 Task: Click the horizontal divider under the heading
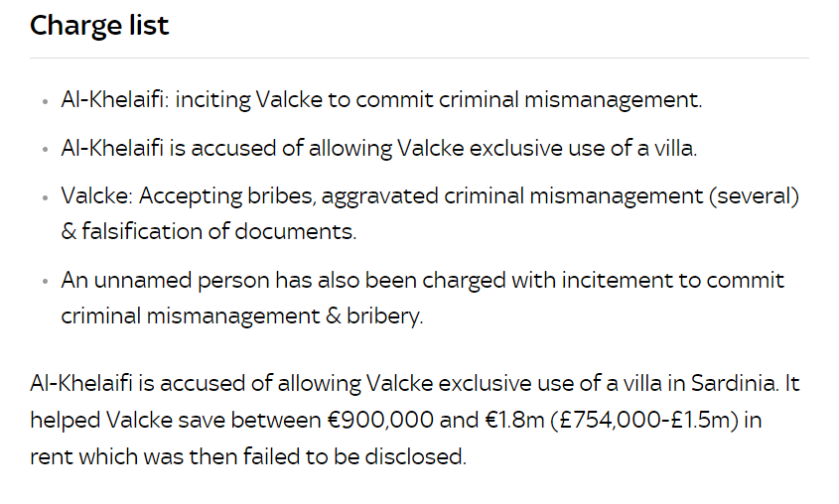[x=419, y=58]
